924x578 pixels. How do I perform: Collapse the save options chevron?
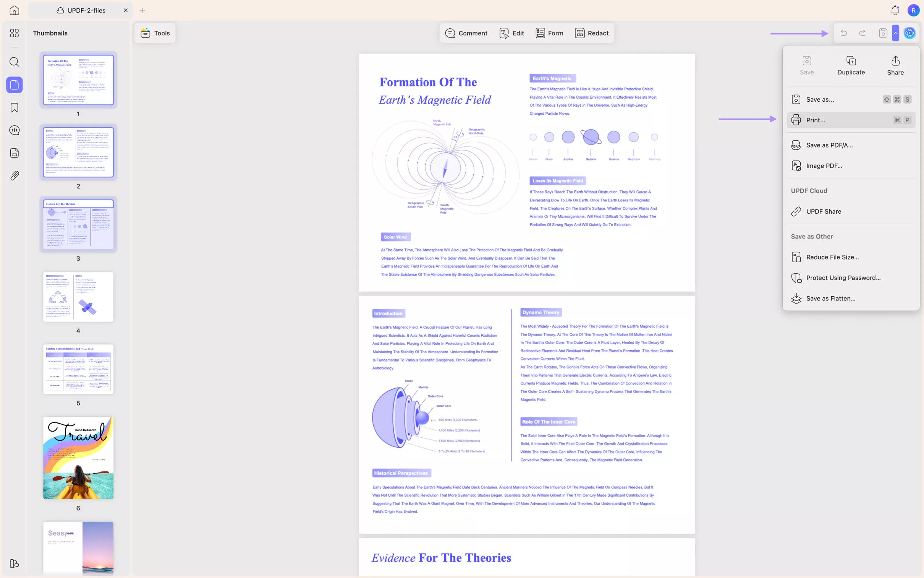(x=895, y=33)
